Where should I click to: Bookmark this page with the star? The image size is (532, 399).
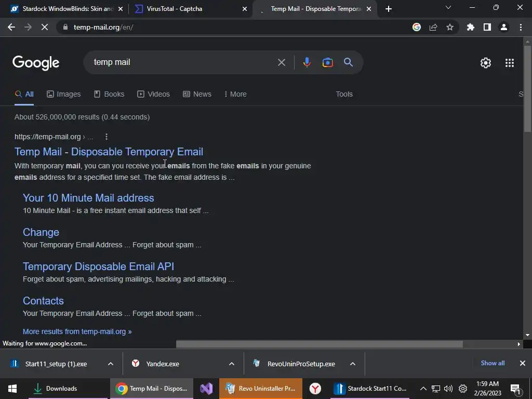click(x=450, y=27)
